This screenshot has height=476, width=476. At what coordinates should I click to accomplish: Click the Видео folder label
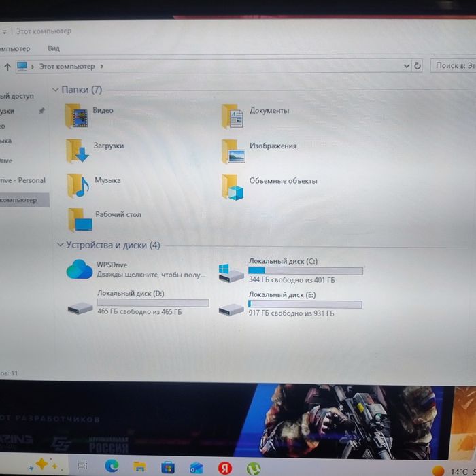(x=103, y=110)
